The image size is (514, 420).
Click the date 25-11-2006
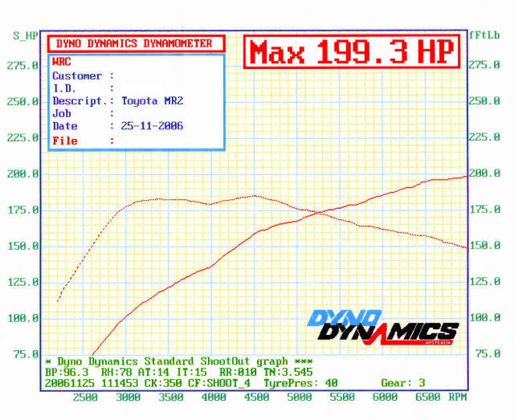tap(152, 126)
